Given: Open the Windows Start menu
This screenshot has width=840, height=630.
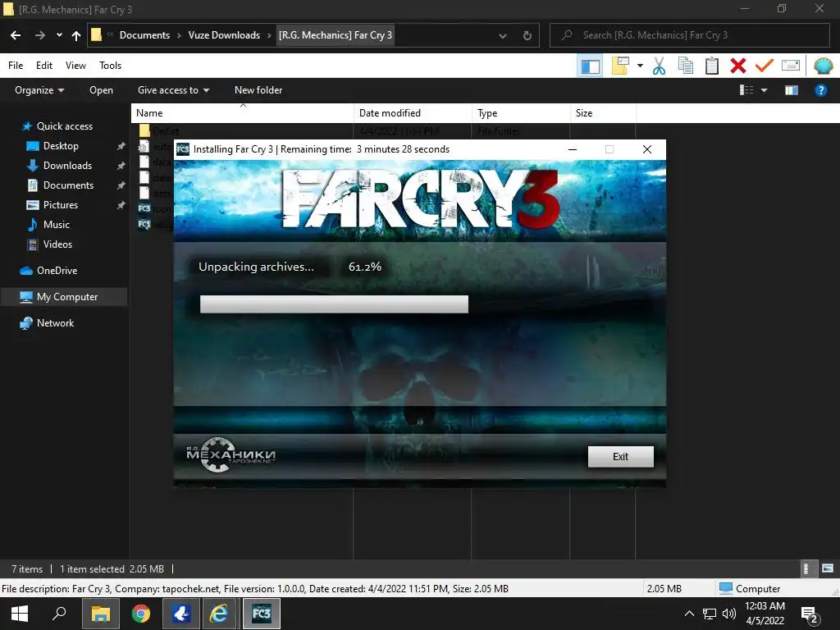Looking at the screenshot, I should click(20, 614).
